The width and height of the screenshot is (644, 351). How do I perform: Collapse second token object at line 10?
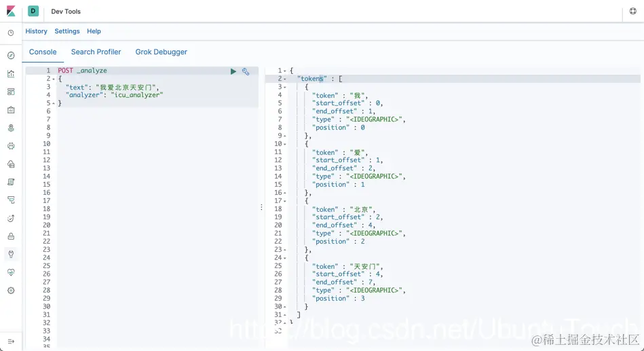pos(284,144)
